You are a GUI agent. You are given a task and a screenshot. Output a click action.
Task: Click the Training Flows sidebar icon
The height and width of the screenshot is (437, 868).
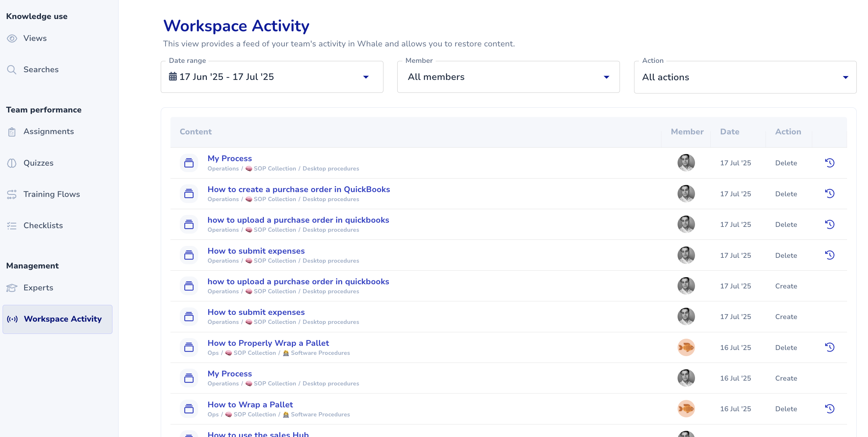coord(12,194)
